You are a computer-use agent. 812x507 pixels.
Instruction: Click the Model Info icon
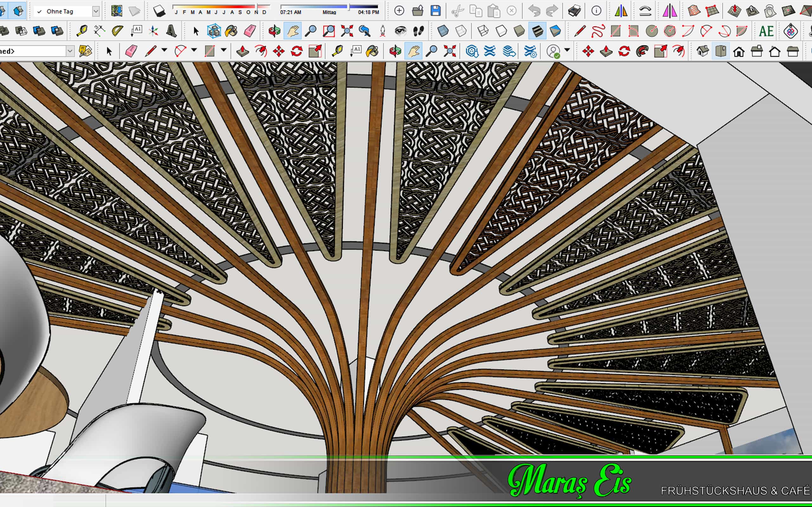596,11
